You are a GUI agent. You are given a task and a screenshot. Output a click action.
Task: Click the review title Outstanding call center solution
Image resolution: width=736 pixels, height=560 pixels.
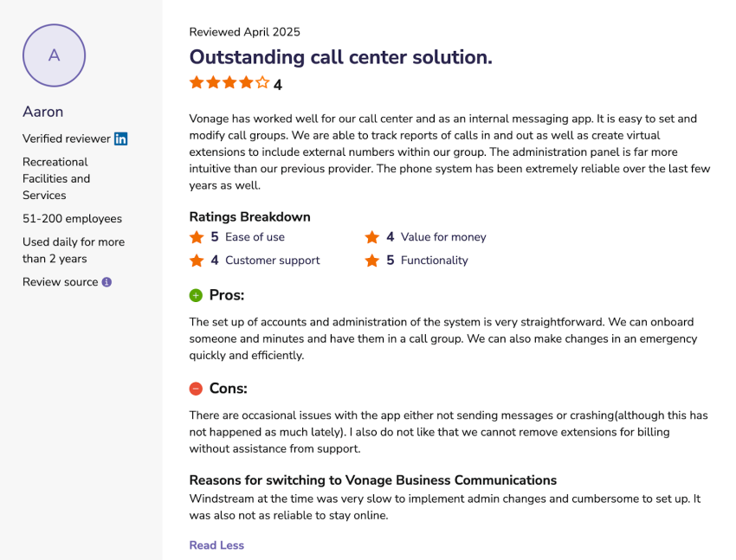coord(340,57)
